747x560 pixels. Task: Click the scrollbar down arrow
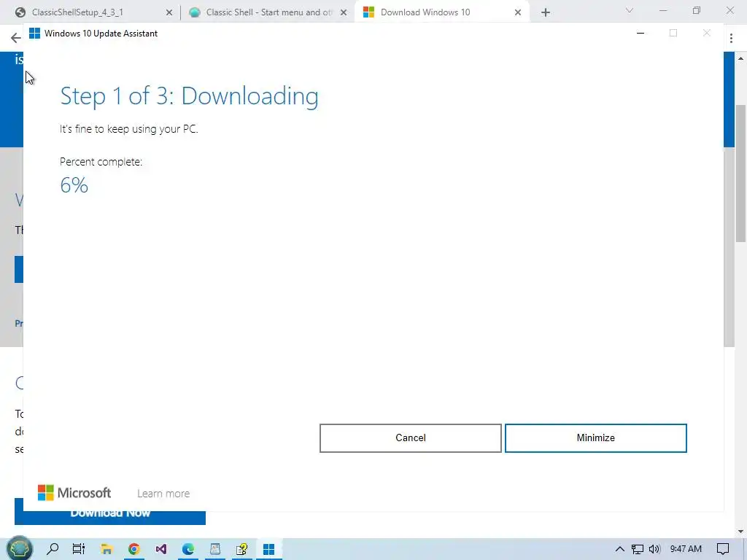click(x=741, y=531)
